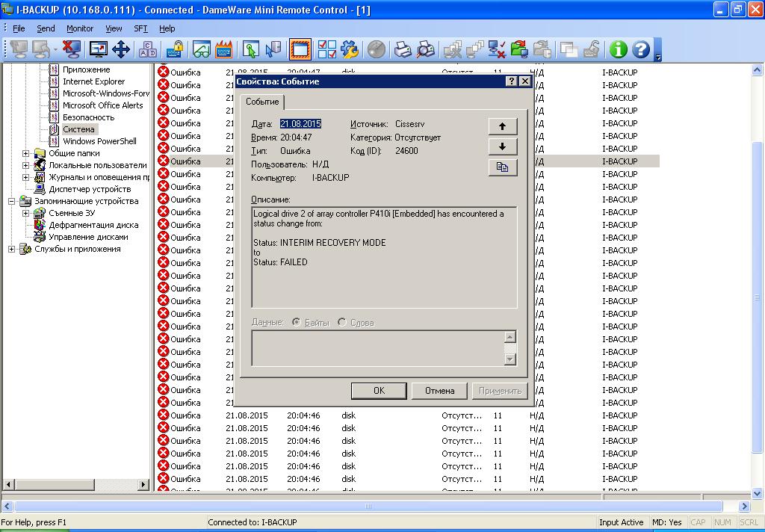Expand the Общие папки tree node
This screenshot has width=765, height=532.
coord(26,153)
